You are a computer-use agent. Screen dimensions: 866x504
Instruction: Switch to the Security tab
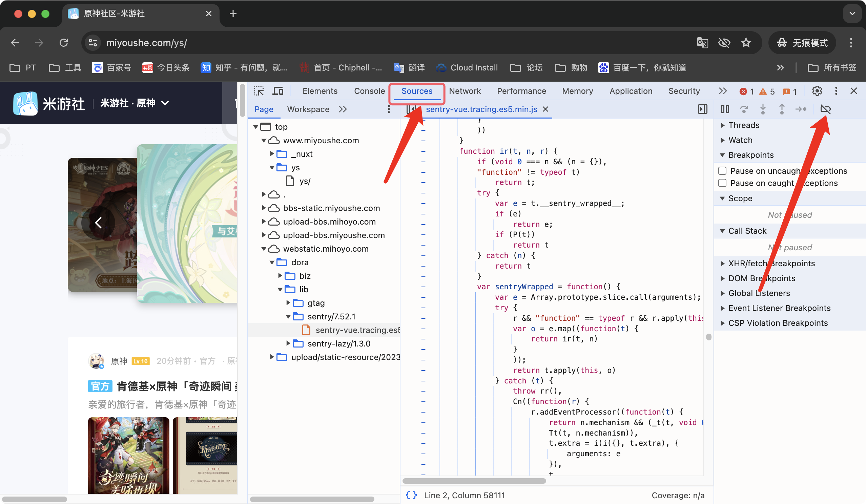684,91
